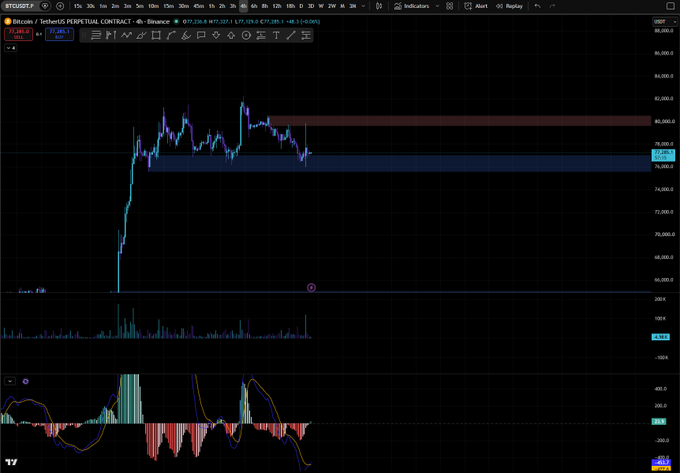
Task: Toggle the 6h interval
Action: pos(254,6)
